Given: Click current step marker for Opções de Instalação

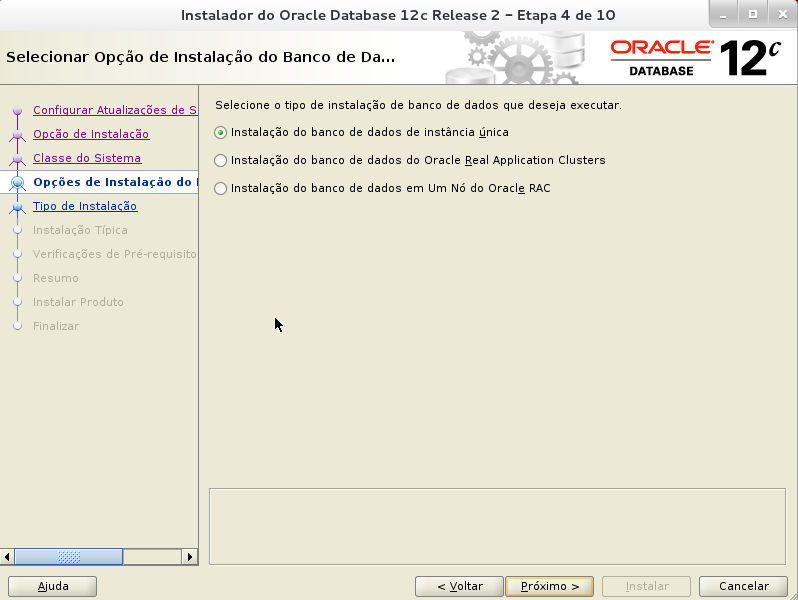Looking at the screenshot, I should click(x=18, y=182).
